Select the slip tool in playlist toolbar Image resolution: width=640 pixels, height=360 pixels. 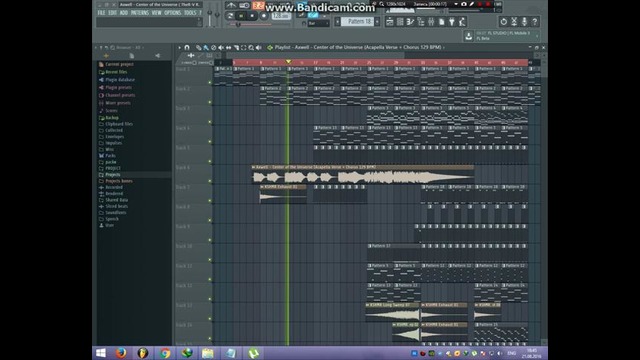point(229,48)
